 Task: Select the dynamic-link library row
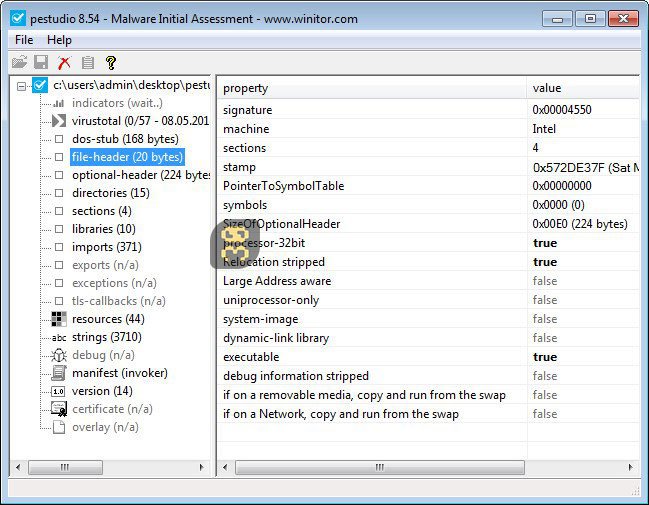pyautogui.click(x=428, y=338)
